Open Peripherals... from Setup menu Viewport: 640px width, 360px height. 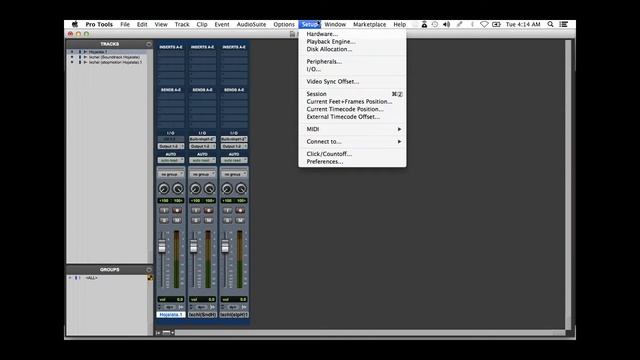click(x=352, y=62)
